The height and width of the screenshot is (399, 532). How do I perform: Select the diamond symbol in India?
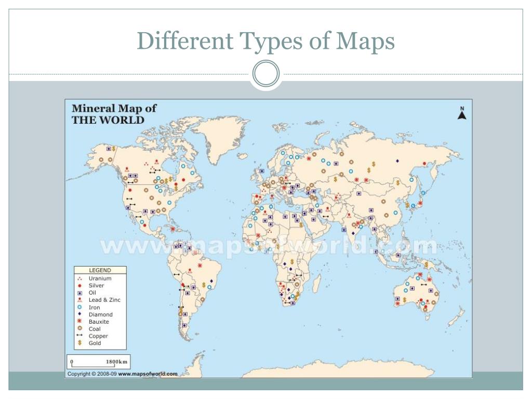(353, 233)
